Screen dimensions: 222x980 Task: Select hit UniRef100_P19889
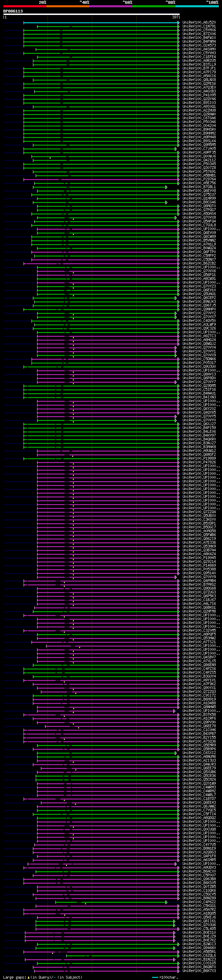point(199,459)
